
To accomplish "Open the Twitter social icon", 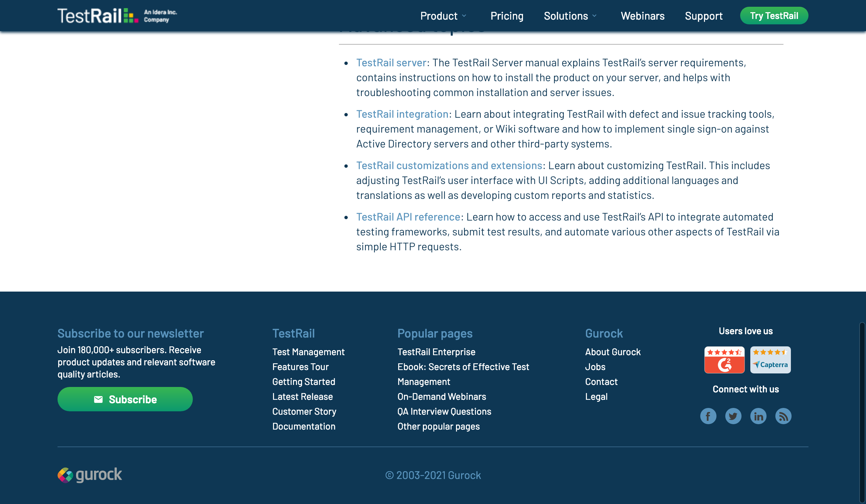I will [x=733, y=416].
